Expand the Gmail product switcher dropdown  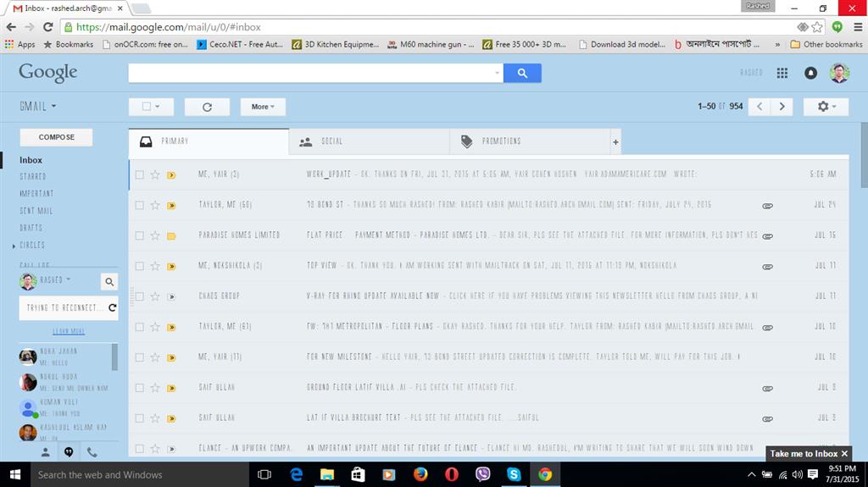pyautogui.click(x=38, y=106)
